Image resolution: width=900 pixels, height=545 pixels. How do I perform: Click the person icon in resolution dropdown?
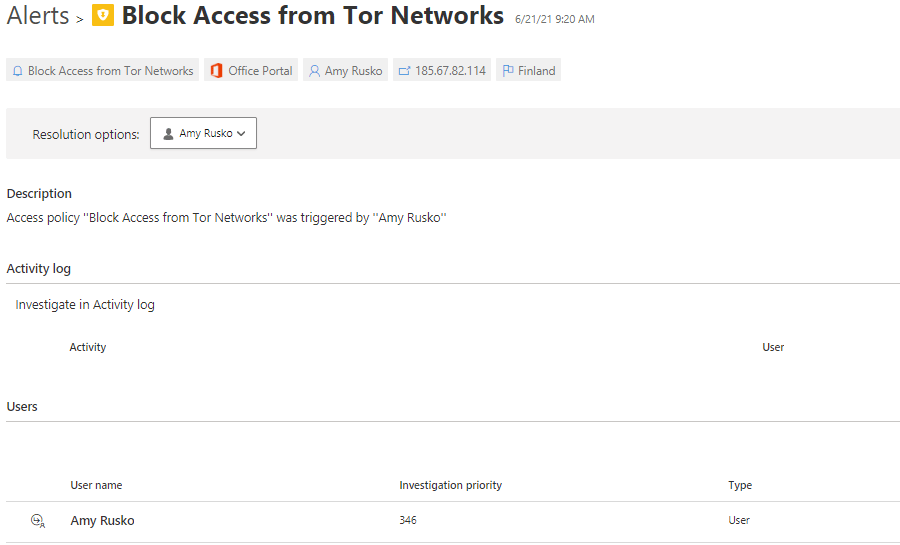[x=168, y=134]
